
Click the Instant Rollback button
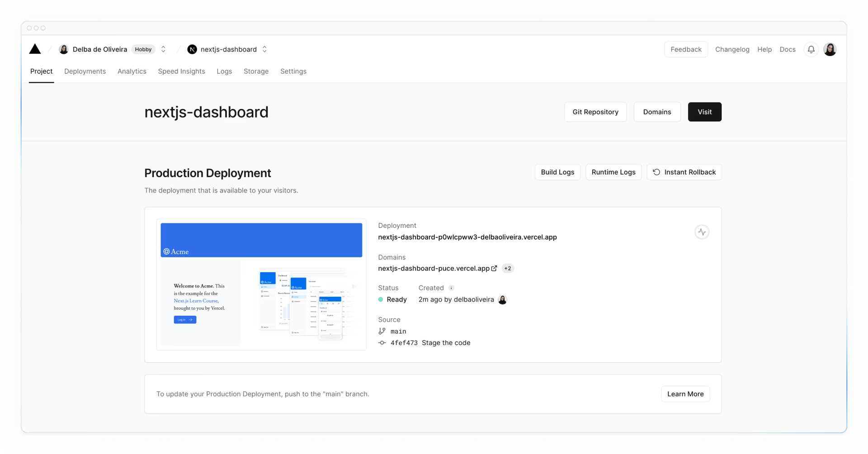pos(684,172)
